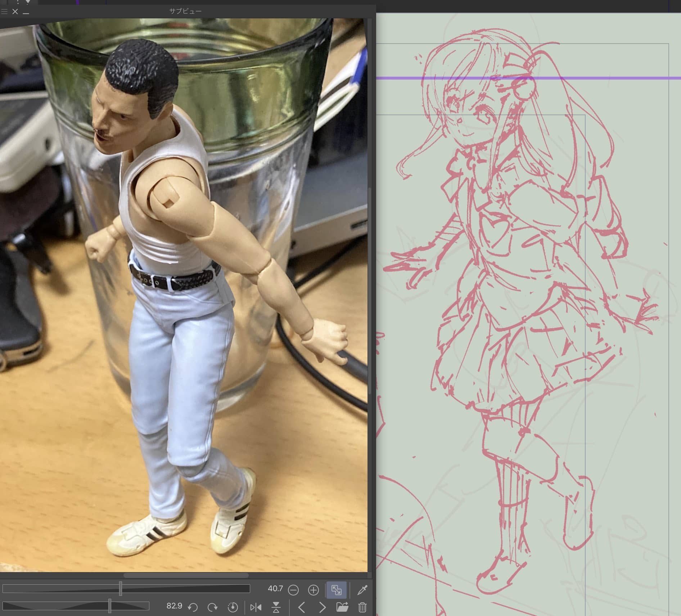Minimize the サブビュー panel

click(x=26, y=12)
